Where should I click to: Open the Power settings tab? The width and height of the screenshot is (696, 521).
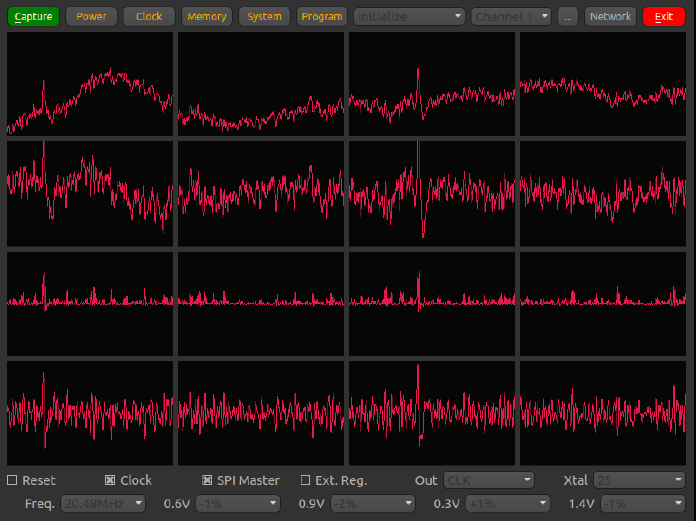pos(91,16)
